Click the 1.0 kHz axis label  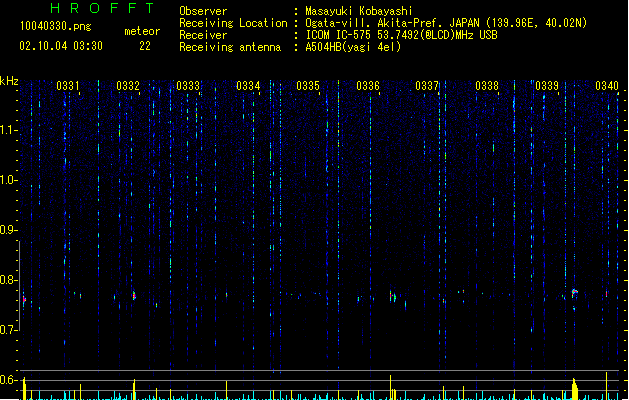[9, 180]
